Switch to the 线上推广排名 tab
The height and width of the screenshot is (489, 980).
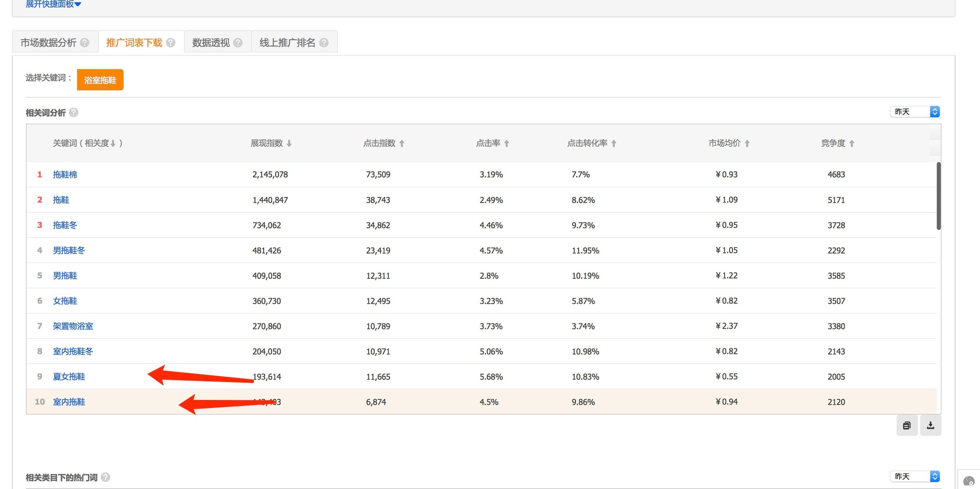pos(287,43)
